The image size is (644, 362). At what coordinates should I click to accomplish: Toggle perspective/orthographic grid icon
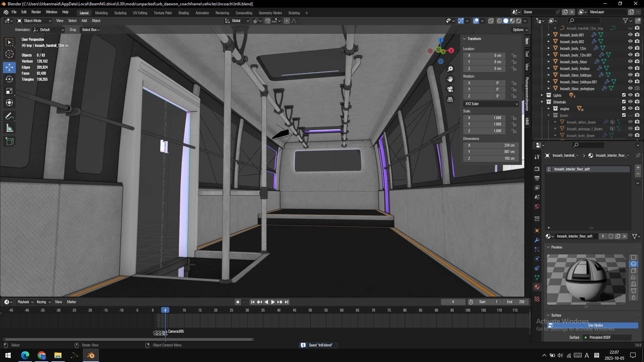click(450, 99)
